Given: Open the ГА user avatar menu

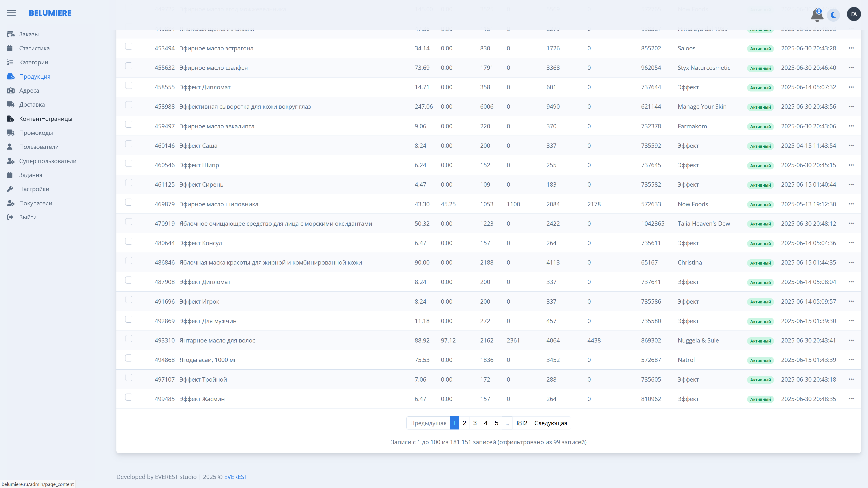Looking at the screenshot, I should (x=854, y=14).
